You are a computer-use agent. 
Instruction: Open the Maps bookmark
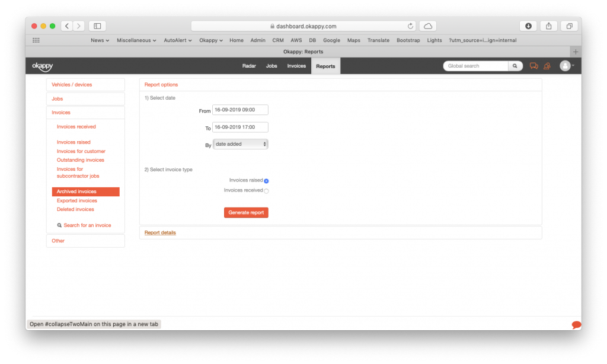(x=354, y=40)
